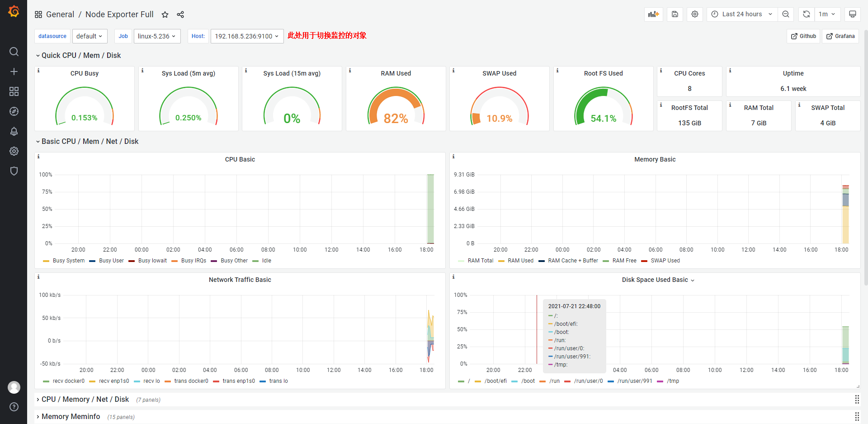The height and width of the screenshot is (424, 868).
Task: Open search dashboards magnifier icon in sidebar
Action: [14, 52]
